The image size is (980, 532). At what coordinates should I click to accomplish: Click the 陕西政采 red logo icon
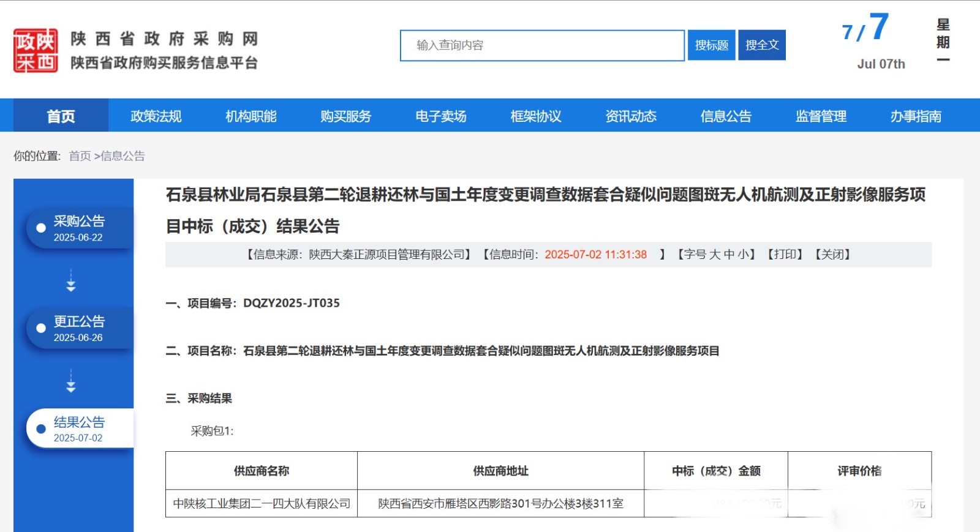36,50
